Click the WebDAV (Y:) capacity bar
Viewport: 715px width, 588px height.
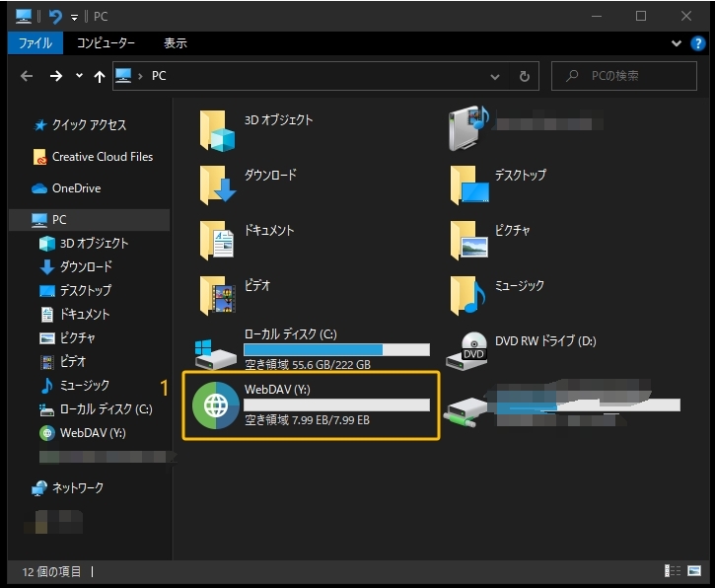click(336, 405)
